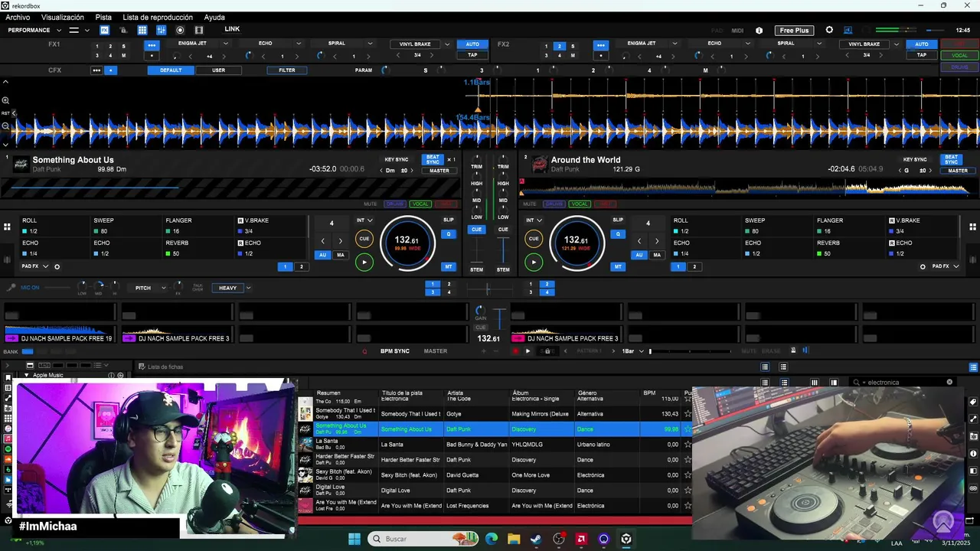Expand FX1 ECHO effect dropdown
The width and height of the screenshot is (980, 551).
299,44
